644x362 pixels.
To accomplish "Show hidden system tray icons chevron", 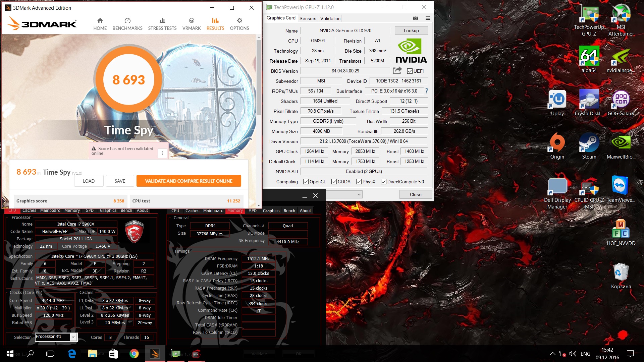I will coord(552,354).
